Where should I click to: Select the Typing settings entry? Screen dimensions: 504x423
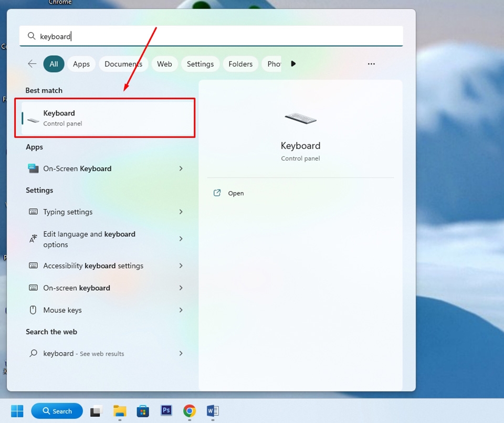(x=69, y=212)
